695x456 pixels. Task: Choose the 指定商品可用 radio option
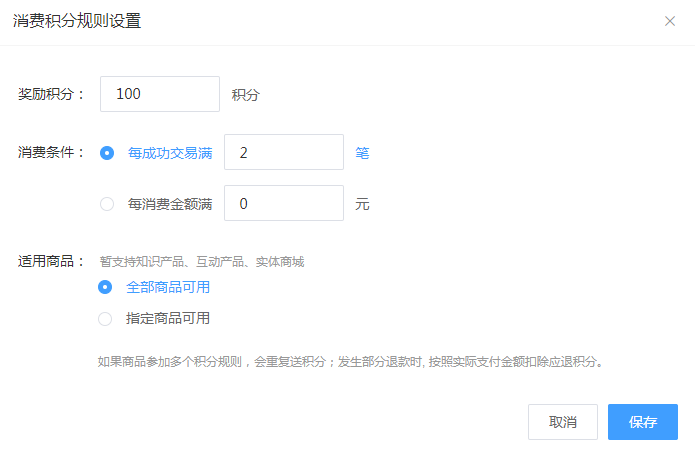[105, 319]
